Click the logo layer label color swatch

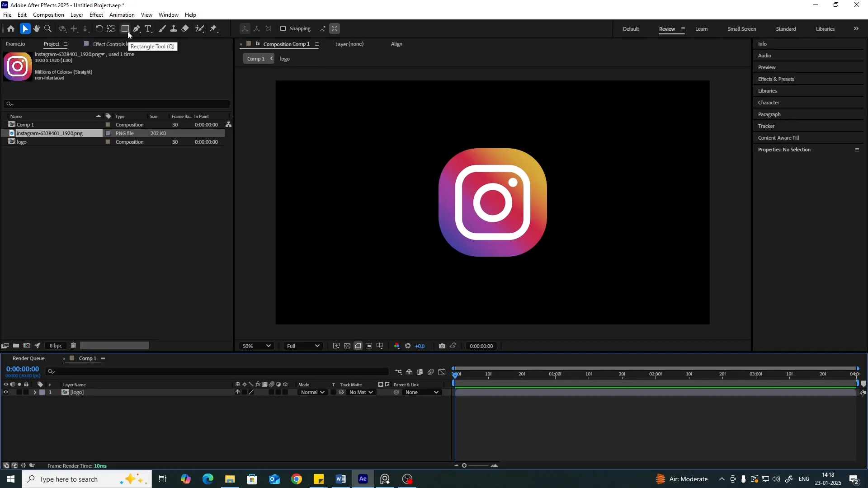(x=42, y=392)
